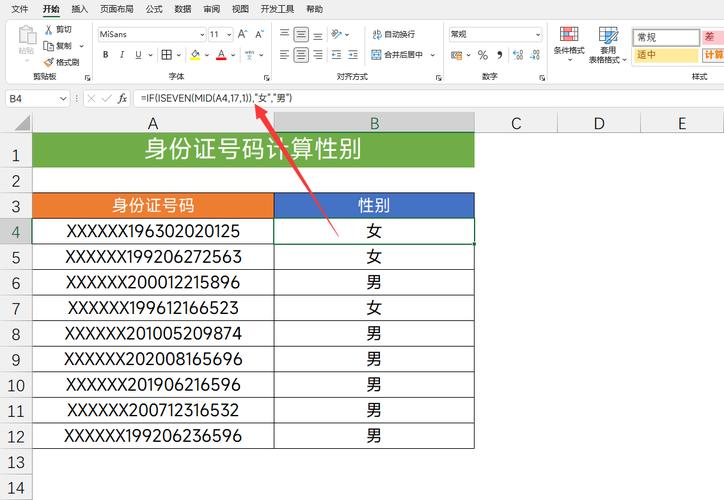Click the formula bar cancel X icon
Viewport: 724px width, 500px height.
[91, 98]
